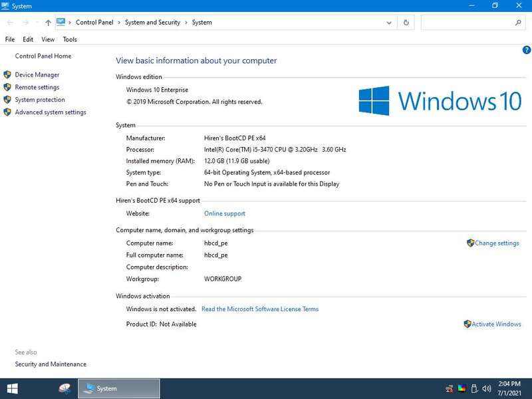
Task: Click the hbcd_pe Full computer name value
Action: click(215, 255)
